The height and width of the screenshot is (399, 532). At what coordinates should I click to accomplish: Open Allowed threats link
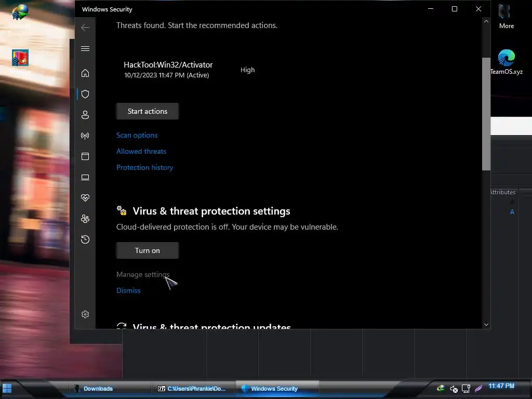(x=141, y=151)
